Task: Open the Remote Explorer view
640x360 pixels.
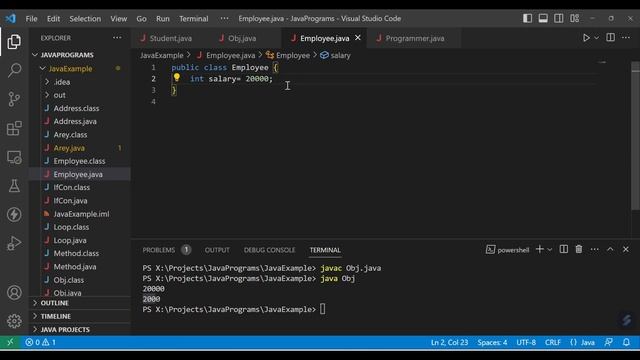Action: pyautogui.click(x=14, y=157)
